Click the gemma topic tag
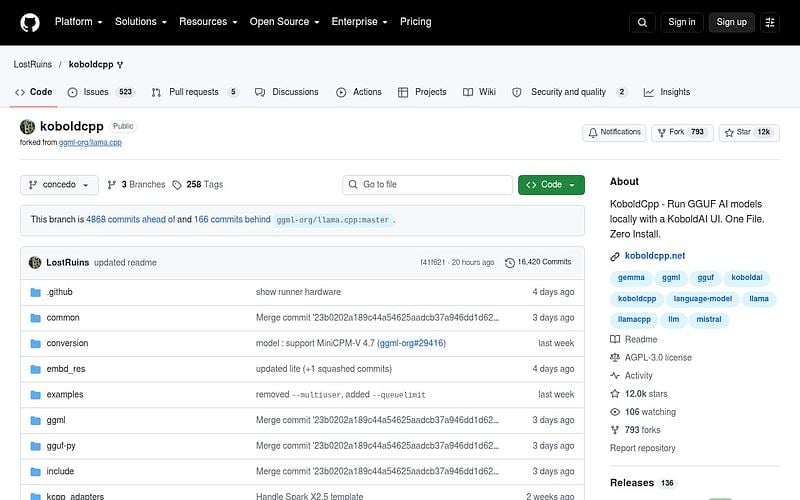Screen dimensions: 800x500 [631, 278]
